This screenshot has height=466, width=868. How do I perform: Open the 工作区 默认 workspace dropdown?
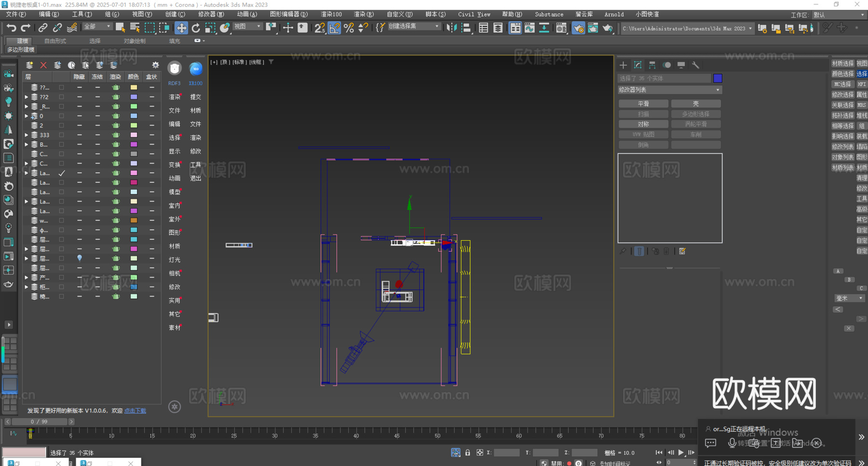(x=839, y=15)
